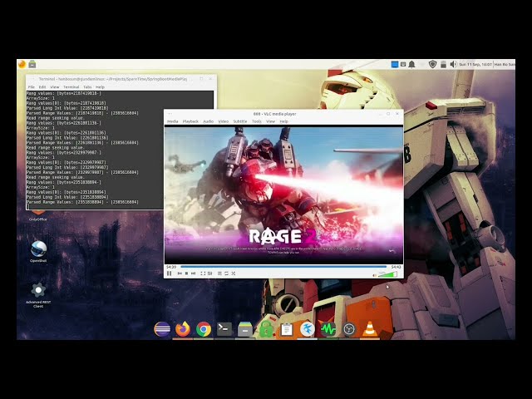Open VLC Audio menu

(209, 121)
